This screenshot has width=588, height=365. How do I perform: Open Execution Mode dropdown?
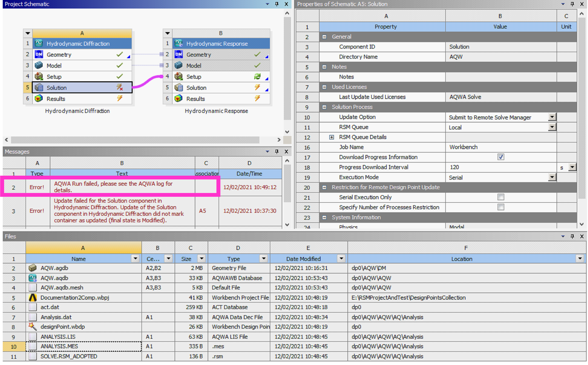point(552,177)
